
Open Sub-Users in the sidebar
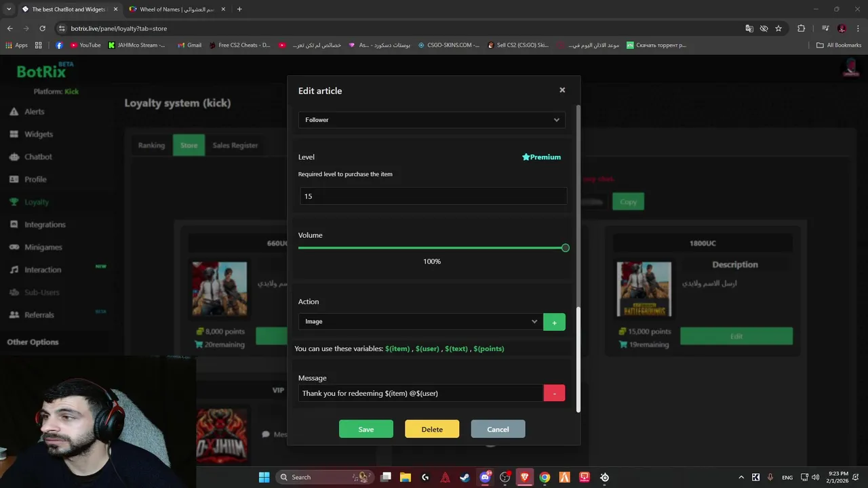click(x=42, y=292)
